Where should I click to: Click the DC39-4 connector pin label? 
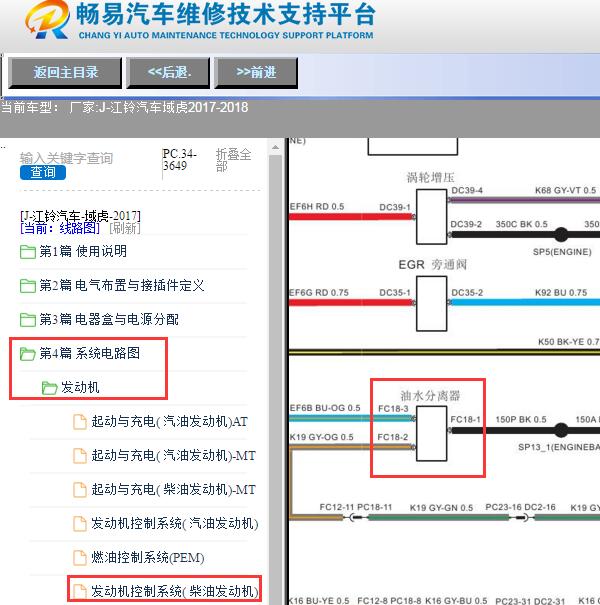(x=467, y=190)
